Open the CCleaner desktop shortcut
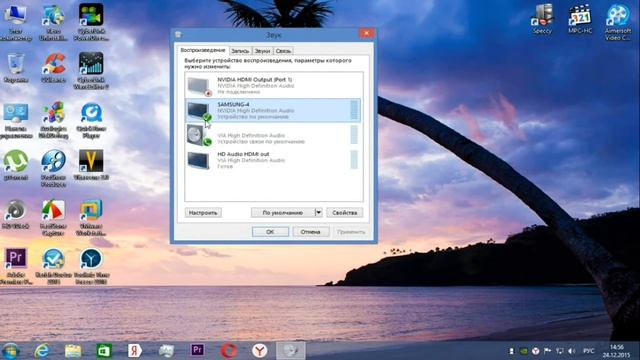This screenshot has height=360, width=640. tap(53, 68)
